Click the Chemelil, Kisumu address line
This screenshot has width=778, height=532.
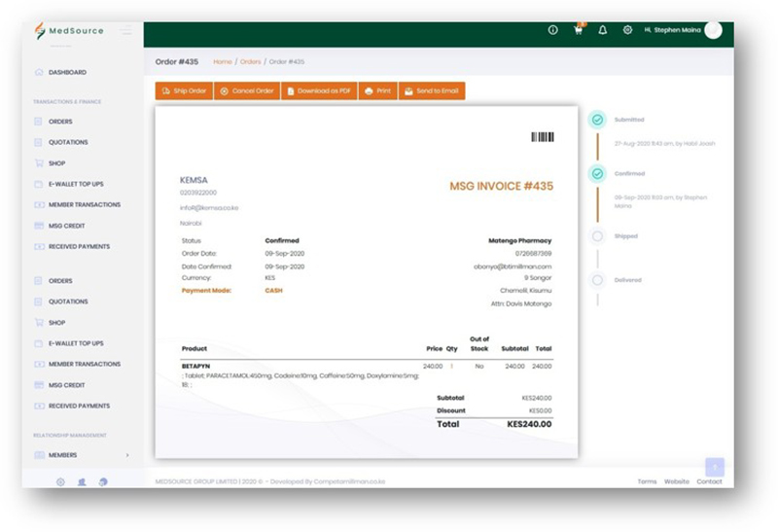[525, 291]
